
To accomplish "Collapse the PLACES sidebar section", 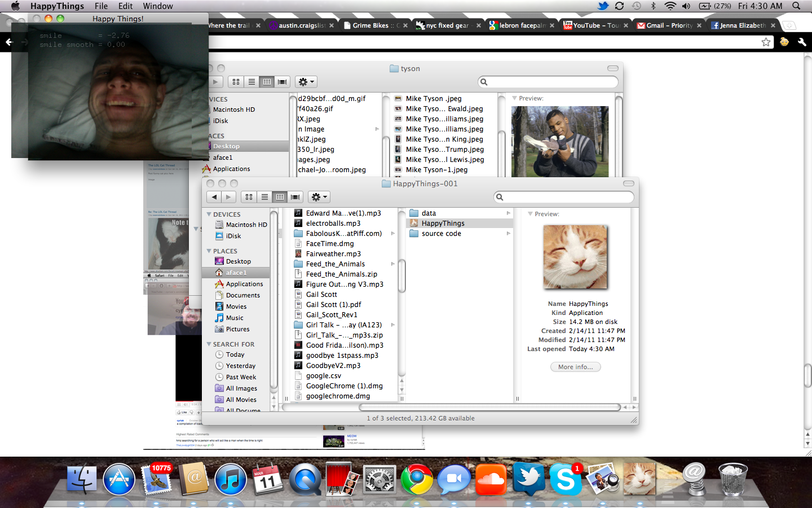I will click(x=209, y=251).
